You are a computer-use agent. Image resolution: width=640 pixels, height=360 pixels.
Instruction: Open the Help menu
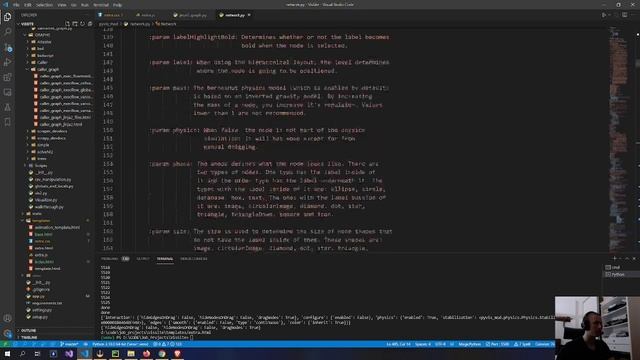[x=117, y=5]
